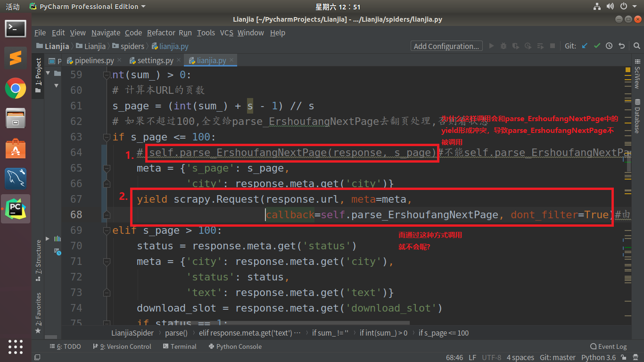Viewport: 644px width, 362px height.
Task: Toggle the 1: Project tool window
Action: tap(38, 75)
